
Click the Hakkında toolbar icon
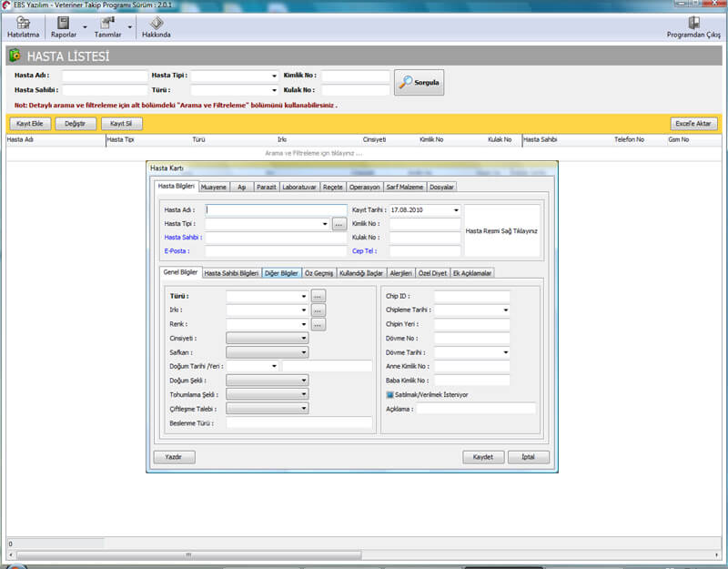point(157,24)
